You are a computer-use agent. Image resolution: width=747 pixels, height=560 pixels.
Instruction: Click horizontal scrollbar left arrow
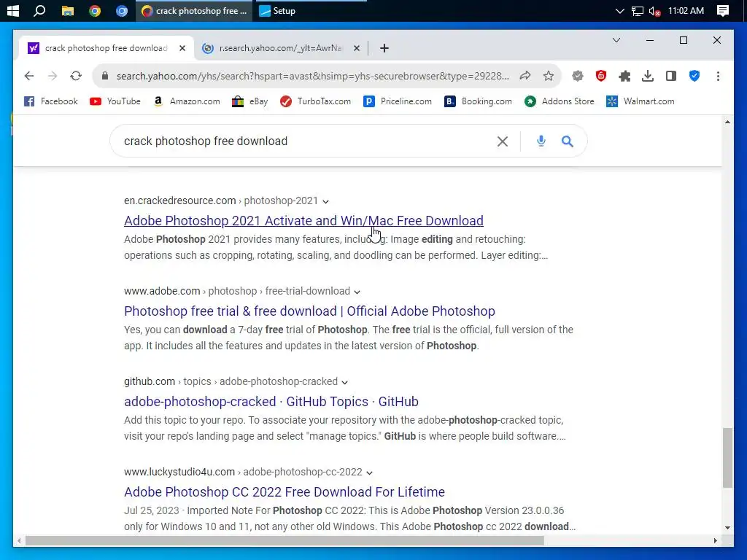coord(19,540)
